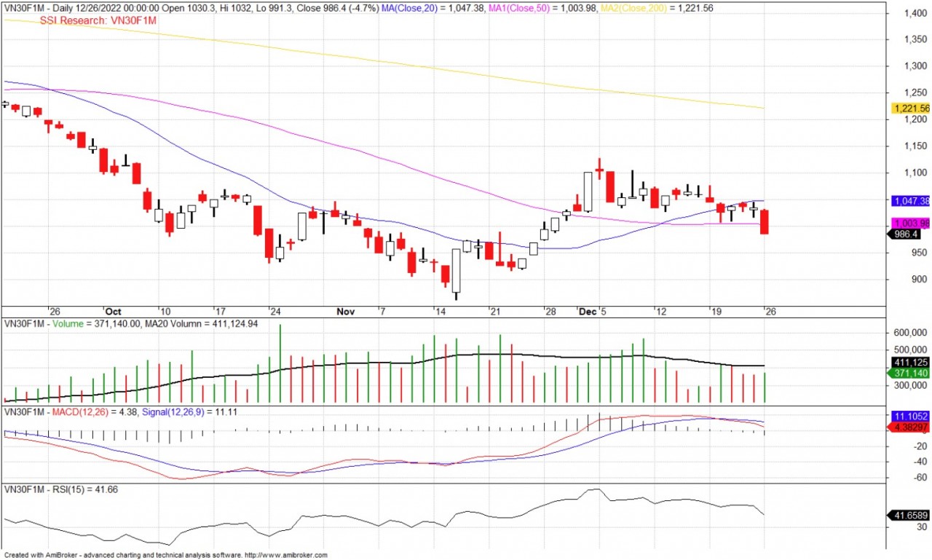Click the "12" date axis label
932x560 pixels.
[660, 312]
